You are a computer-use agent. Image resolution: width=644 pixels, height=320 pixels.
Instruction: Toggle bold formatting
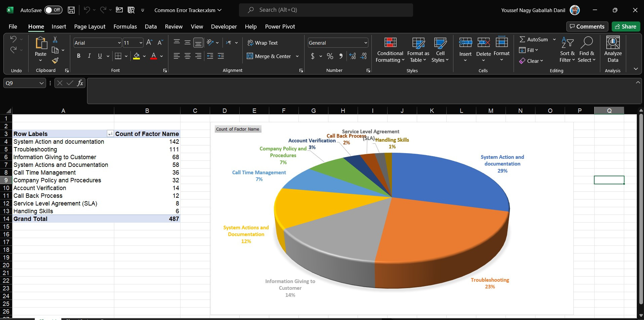[79, 56]
